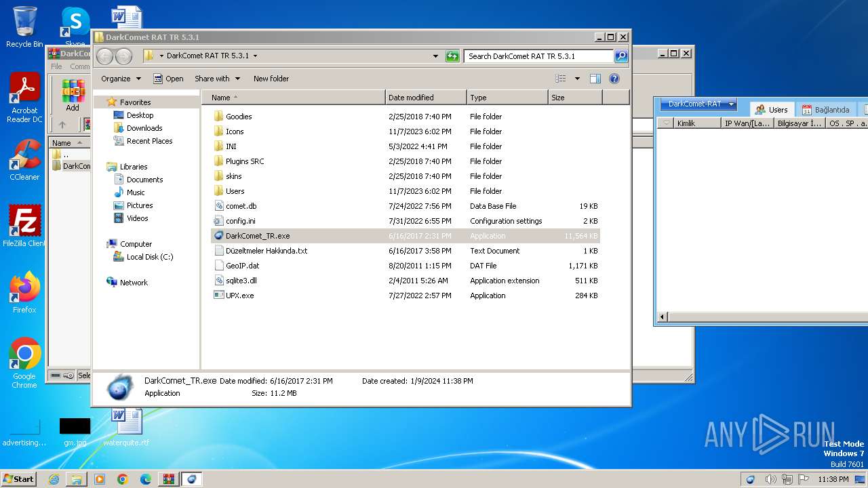
Task: Click New folder button
Action: point(271,79)
